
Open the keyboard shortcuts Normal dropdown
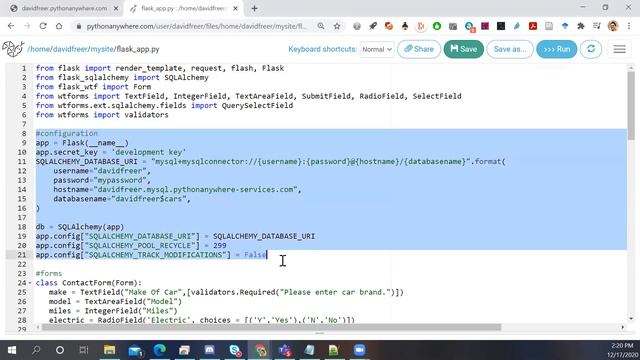tap(377, 49)
